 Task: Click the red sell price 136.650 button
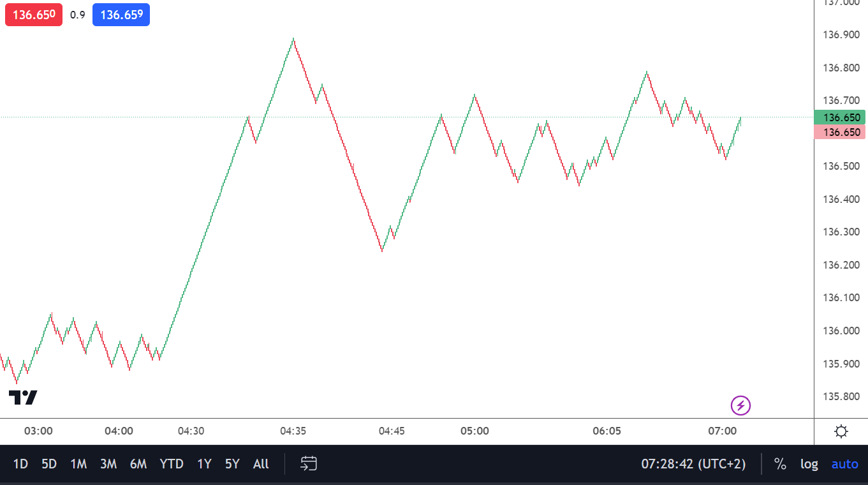tap(34, 15)
